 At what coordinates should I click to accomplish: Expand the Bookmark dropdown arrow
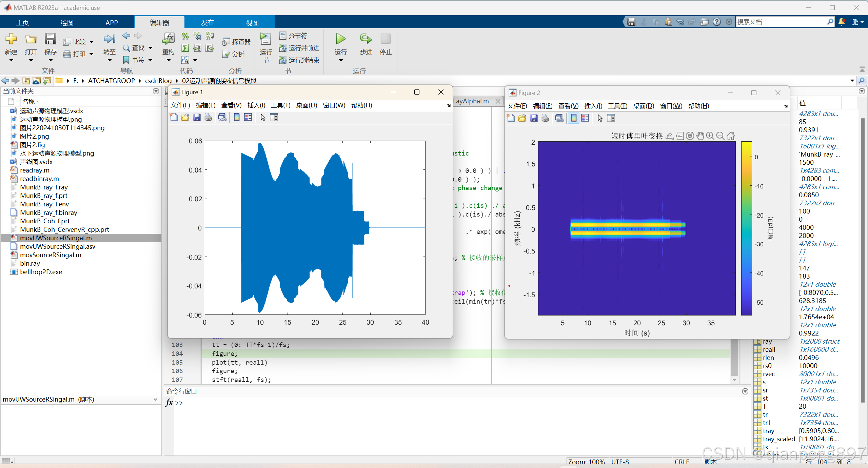[151, 60]
